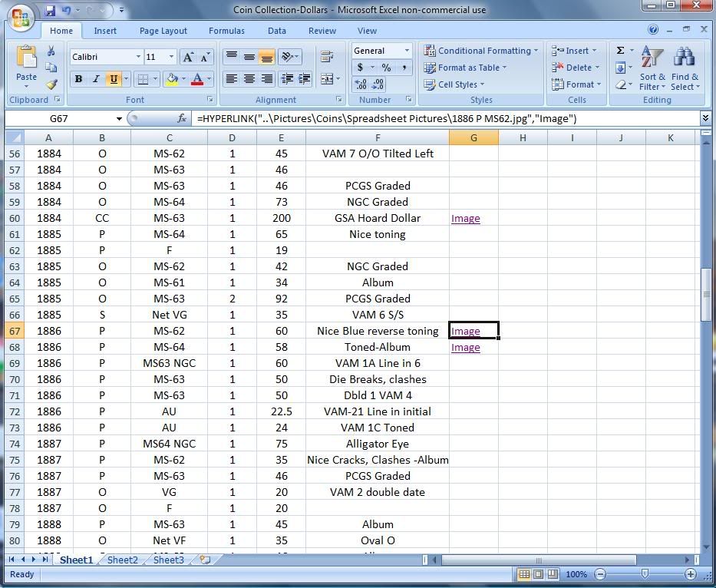Expand Format as Table menu
The height and width of the screenshot is (588, 716).
point(465,68)
